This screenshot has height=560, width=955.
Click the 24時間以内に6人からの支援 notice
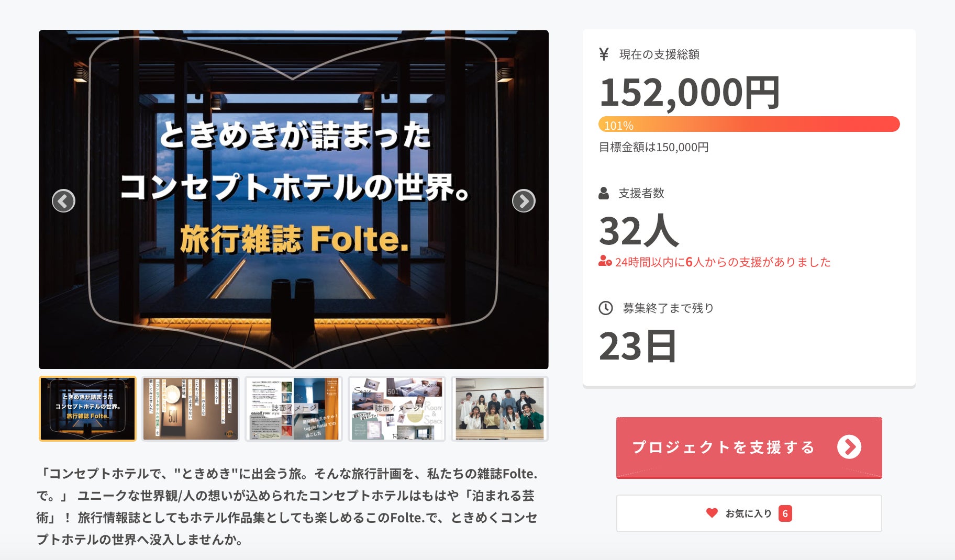pos(715,262)
